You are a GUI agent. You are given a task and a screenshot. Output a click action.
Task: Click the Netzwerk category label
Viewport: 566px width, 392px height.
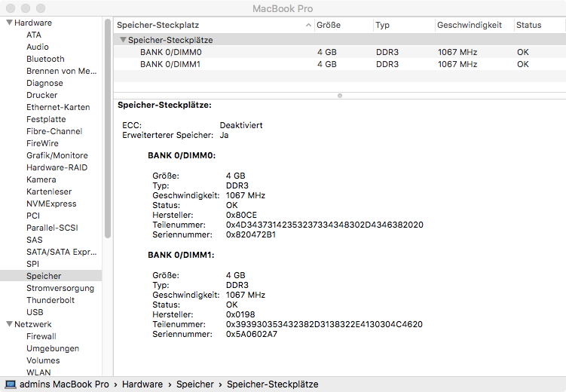[33, 324]
